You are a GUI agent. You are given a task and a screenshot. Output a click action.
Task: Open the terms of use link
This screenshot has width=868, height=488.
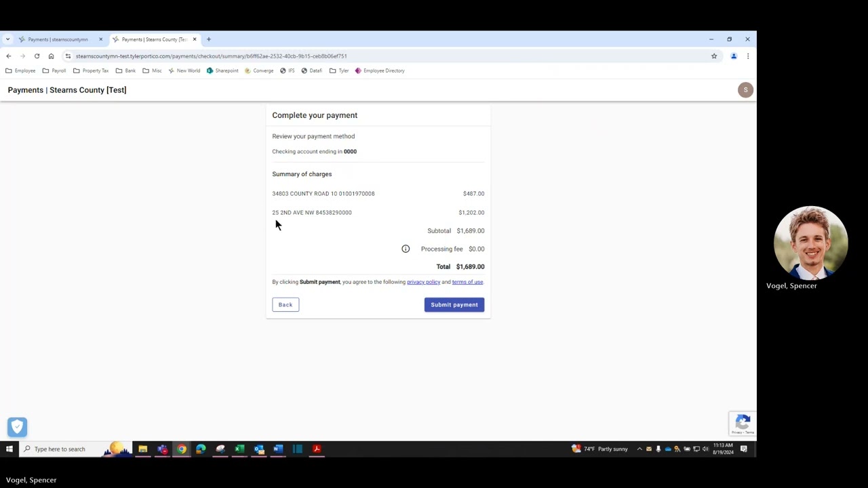pyautogui.click(x=467, y=282)
